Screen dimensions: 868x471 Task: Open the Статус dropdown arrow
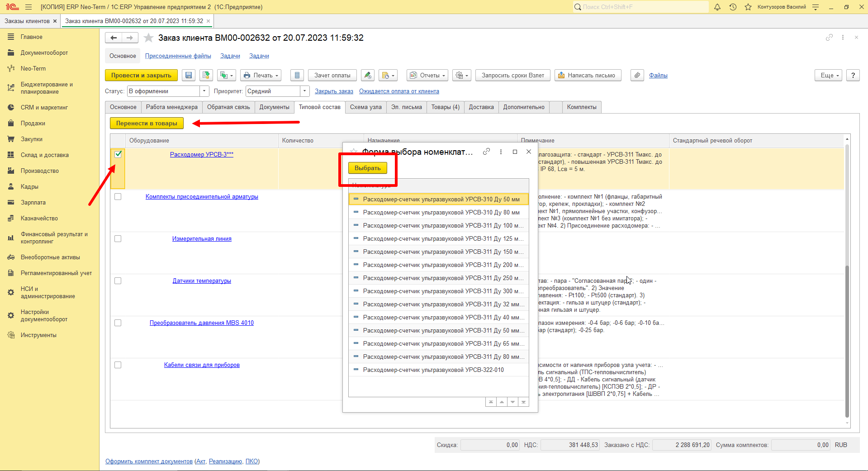coord(204,91)
